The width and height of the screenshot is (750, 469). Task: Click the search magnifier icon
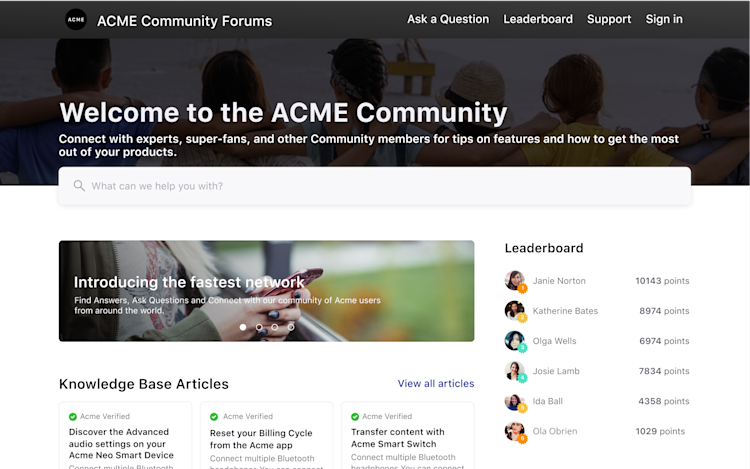coord(79,185)
